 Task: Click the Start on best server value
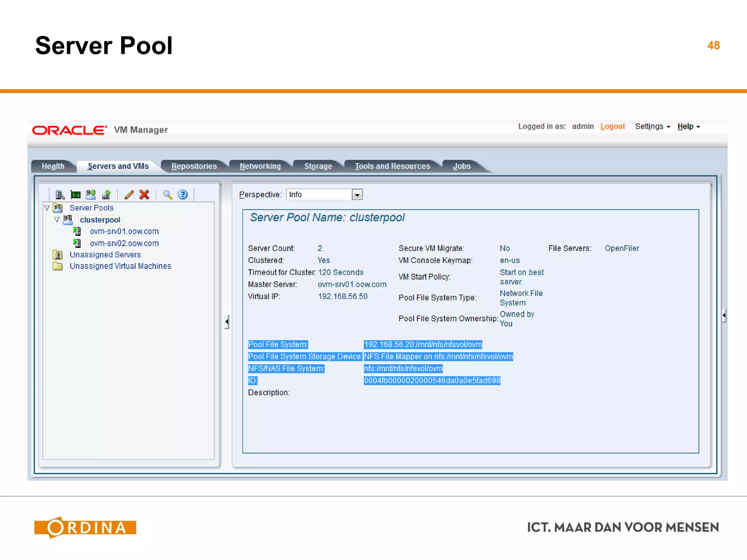(522, 277)
